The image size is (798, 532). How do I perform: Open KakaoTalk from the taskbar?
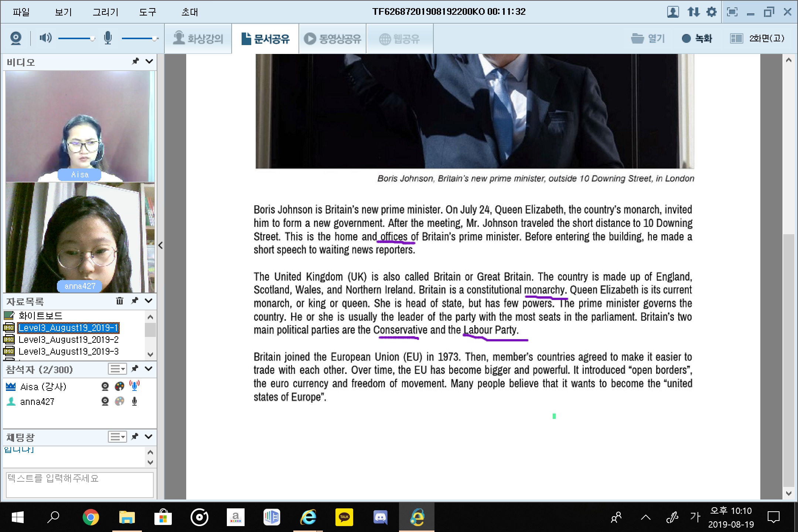(344, 517)
